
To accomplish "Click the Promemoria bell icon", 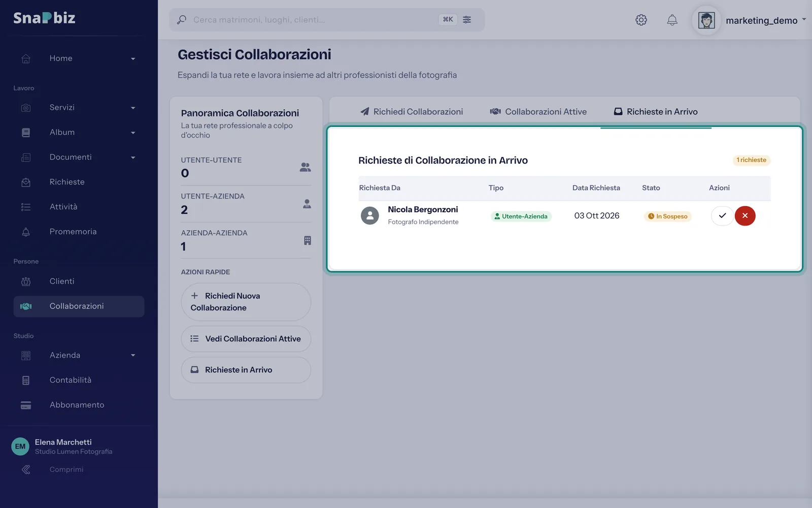I will point(26,232).
